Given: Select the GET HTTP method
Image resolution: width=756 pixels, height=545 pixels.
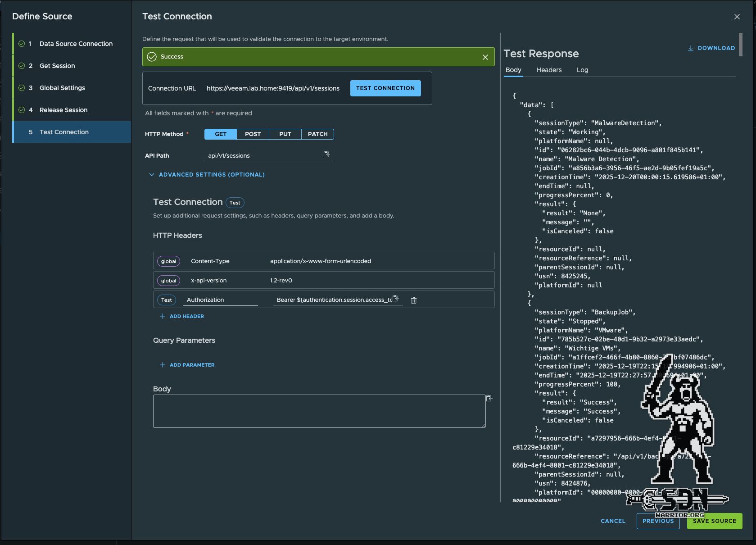Looking at the screenshot, I should coord(221,134).
